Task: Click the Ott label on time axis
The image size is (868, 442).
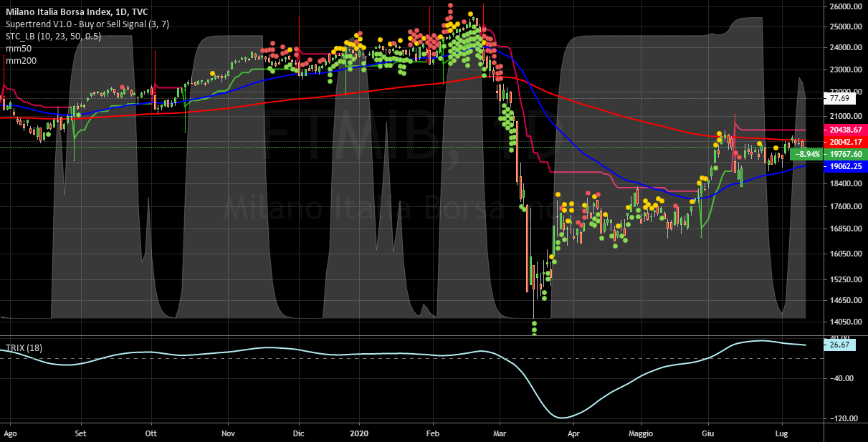Action: coord(151,434)
